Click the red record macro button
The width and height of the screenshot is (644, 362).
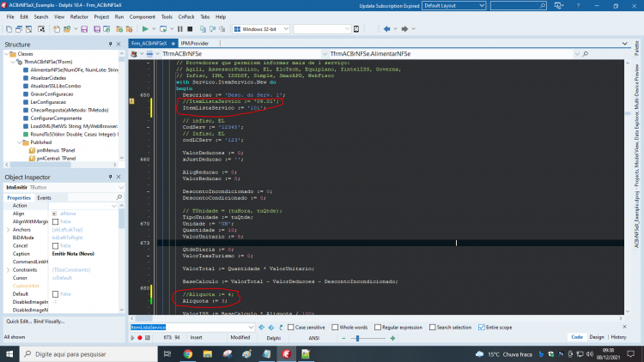point(140,338)
